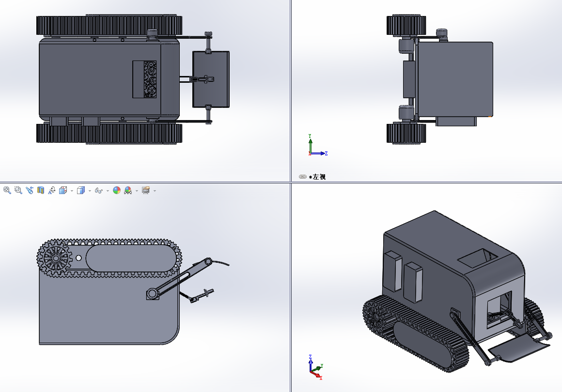Click the Hide/Show Items glasses icon
Viewport: 562px width, 392px height.
point(98,191)
